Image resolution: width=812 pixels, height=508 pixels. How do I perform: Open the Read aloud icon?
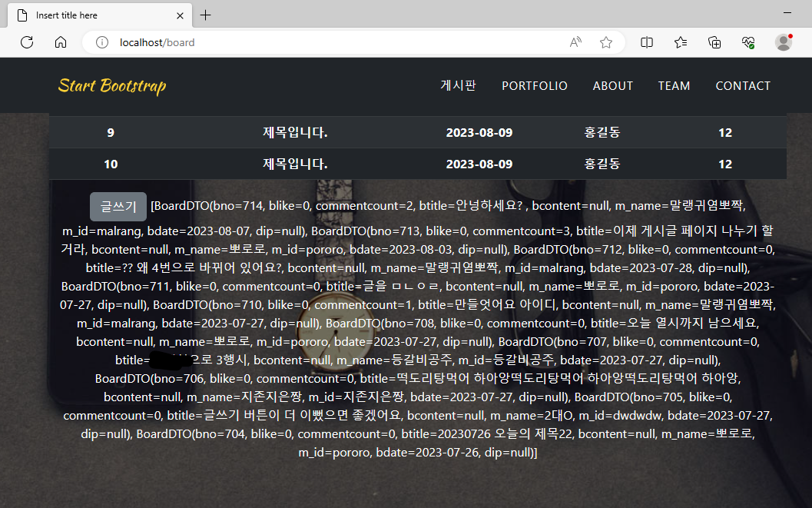[575, 42]
